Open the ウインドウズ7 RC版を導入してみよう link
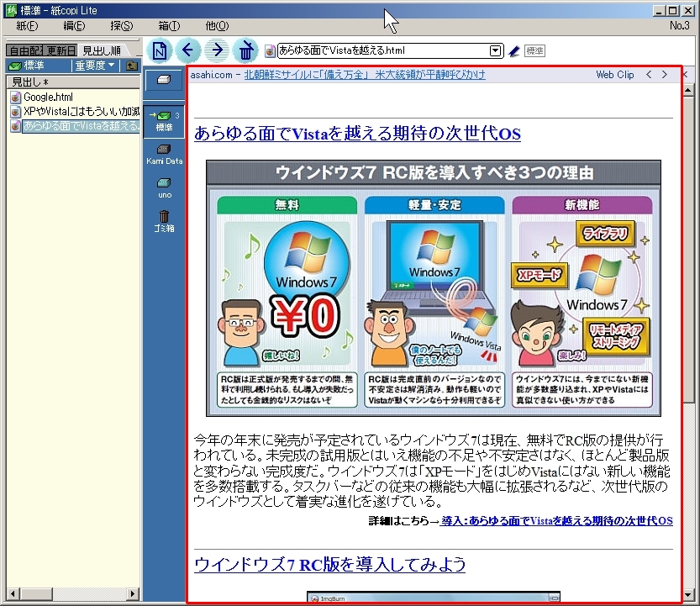The image size is (700, 606). pyautogui.click(x=330, y=565)
